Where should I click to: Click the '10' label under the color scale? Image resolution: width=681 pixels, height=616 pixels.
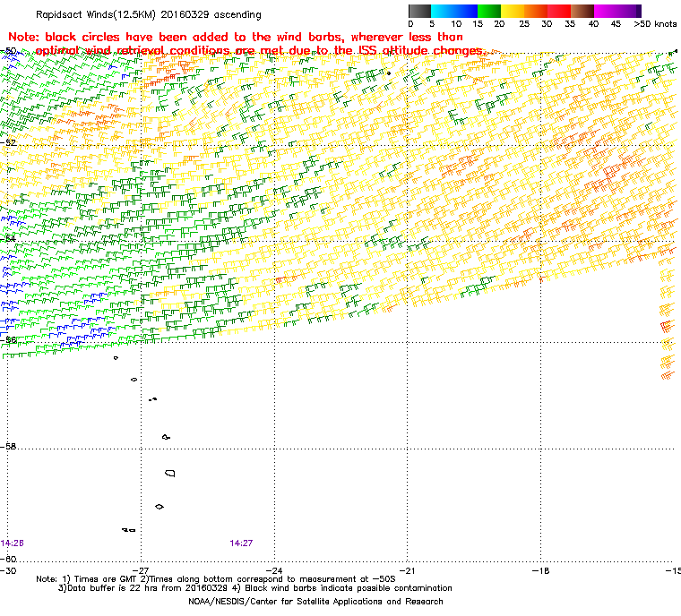(456, 24)
